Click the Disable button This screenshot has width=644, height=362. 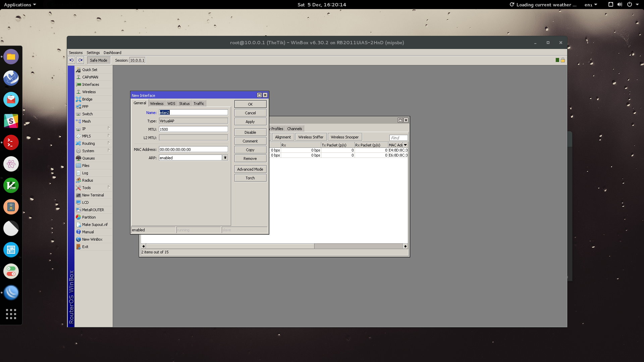(x=250, y=132)
